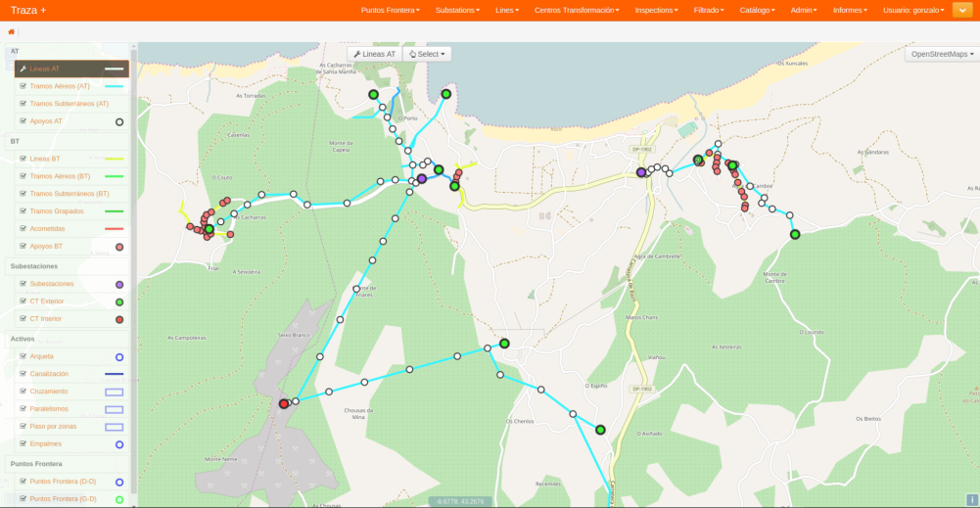Open the Usuario: gonzalo menu

click(x=913, y=10)
